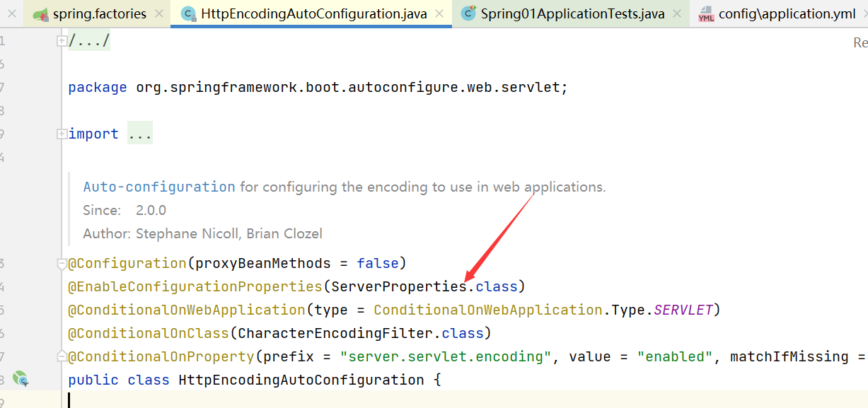Viewport: 868px width, 408px height.
Task: Click the YML icon on application.yml tab
Action: [706, 14]
